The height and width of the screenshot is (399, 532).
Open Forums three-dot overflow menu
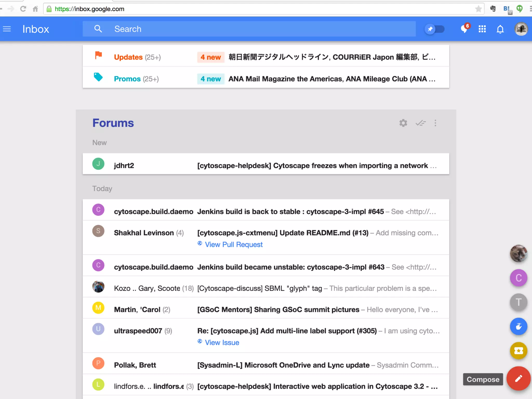(435, 123)
